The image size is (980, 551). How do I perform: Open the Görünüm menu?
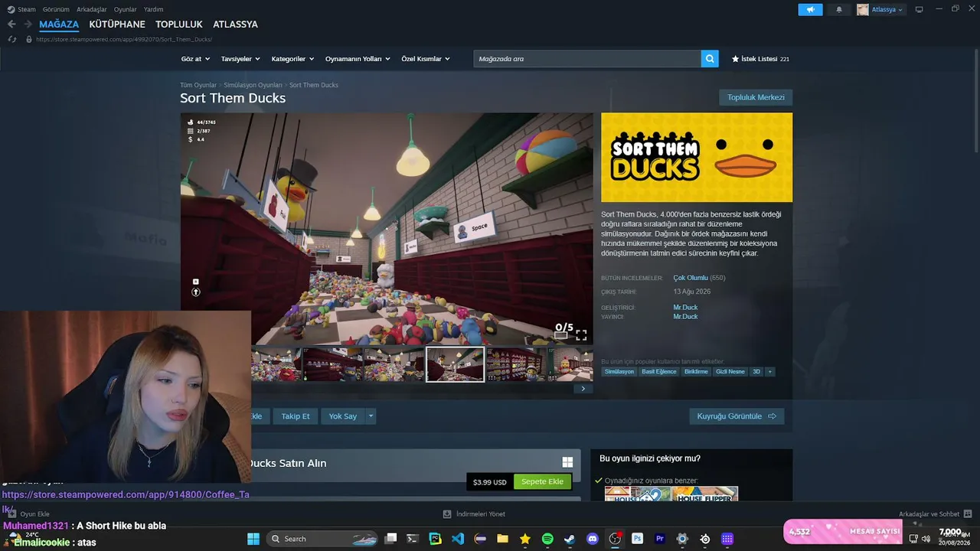point(56,10)
